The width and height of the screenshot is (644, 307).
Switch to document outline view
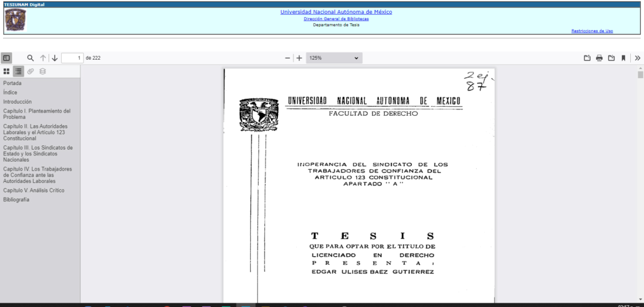point(18,72)
